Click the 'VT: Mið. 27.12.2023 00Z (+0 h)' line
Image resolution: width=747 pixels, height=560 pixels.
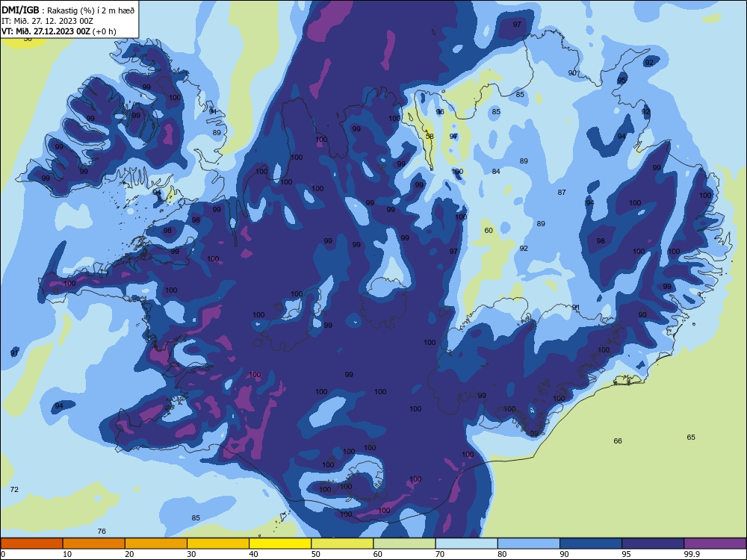pyautogui.click(x=58, y=31)
